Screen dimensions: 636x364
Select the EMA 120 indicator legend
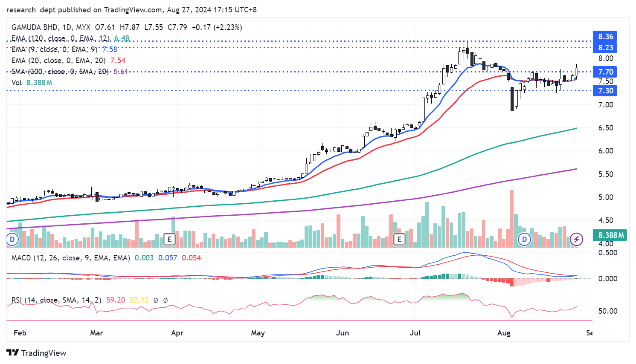click(x=60, y=38)
